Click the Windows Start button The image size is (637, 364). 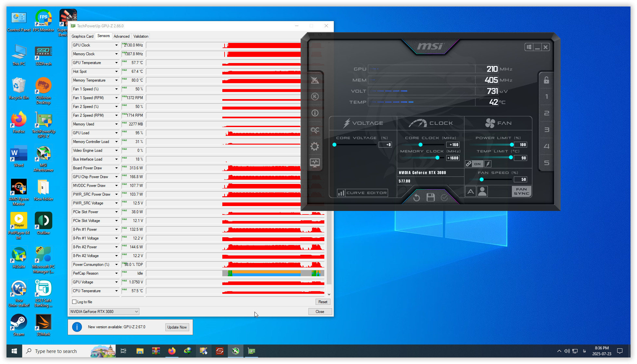[14, 351]
